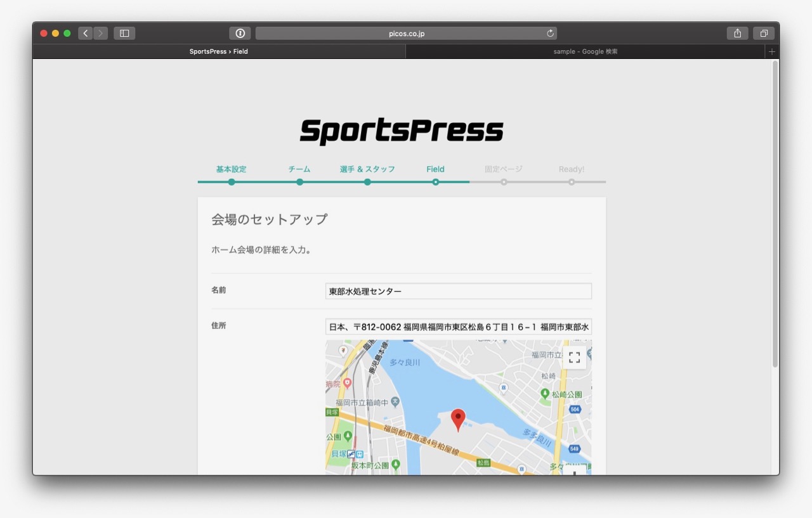The image size is (812, 518).
Task: Go to the チーム step
Action: (299, 169)
